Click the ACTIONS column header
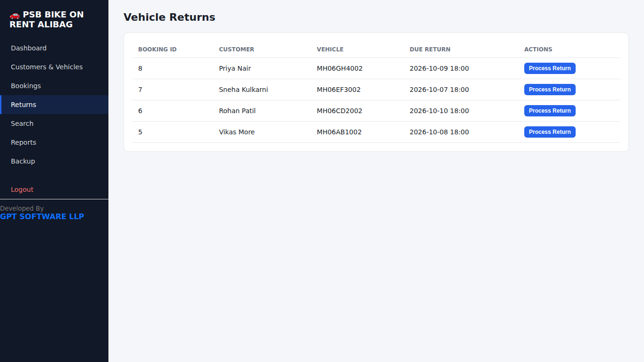The height and width of the screenshot is (362, 644). point(538,49)
